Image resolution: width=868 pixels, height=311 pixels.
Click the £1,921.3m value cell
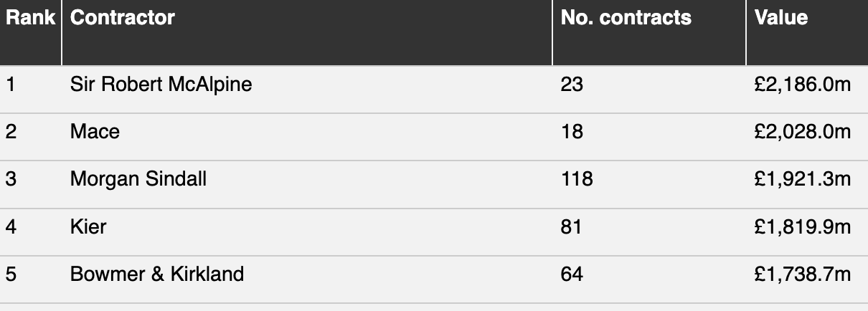[802, 179]
